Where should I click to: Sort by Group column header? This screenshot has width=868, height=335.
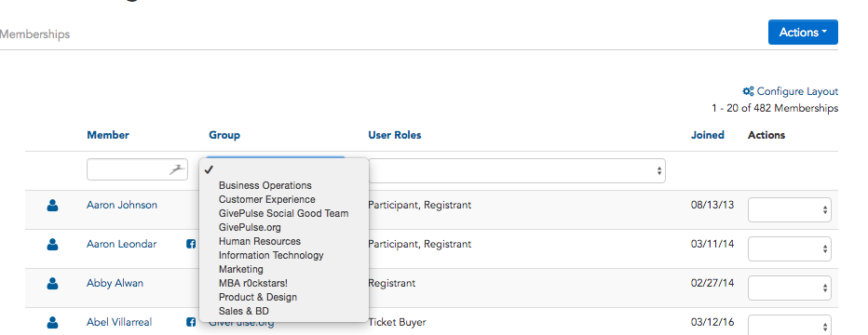click(x=224, y=135)
